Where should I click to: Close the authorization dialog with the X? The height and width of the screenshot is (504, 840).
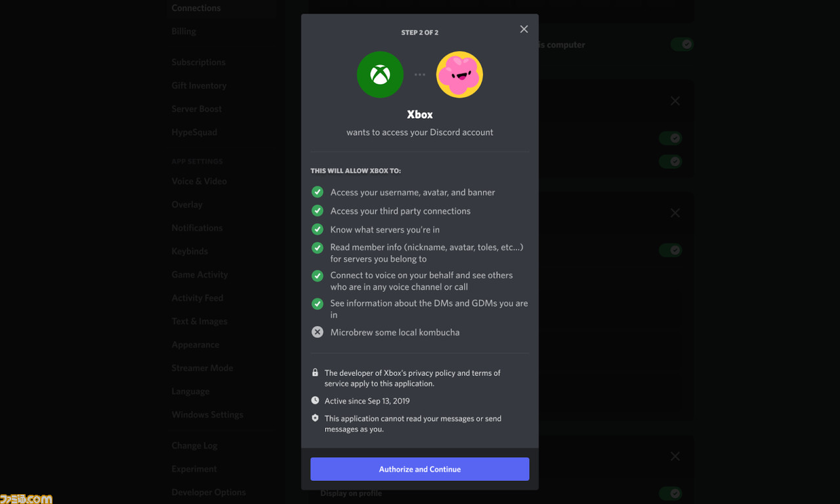coord(524,29)
